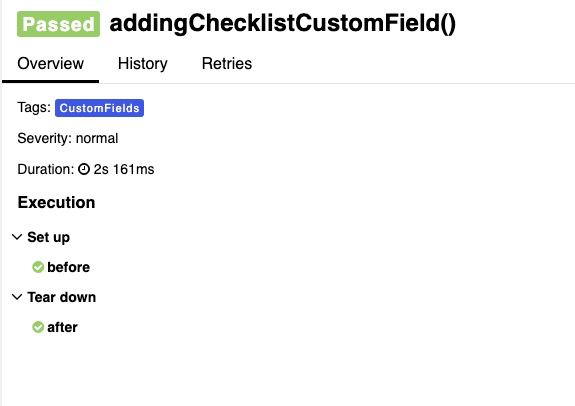Click the Execution heading
575x406 pixels.
pyautogui.click(x=56, y=202)
